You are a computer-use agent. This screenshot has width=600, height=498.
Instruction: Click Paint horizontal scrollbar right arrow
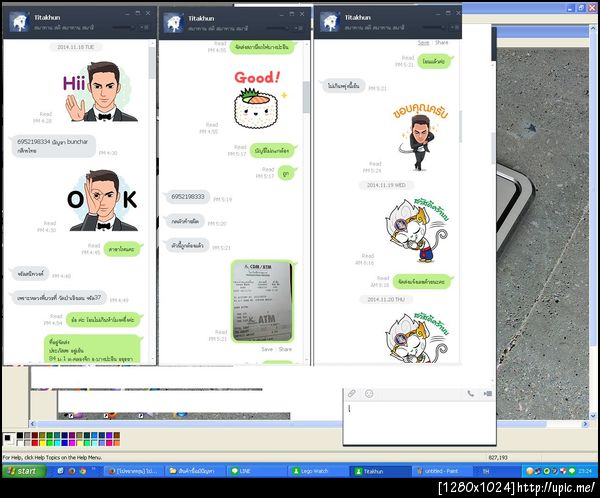pyautogui.click(x=585, y=424)
